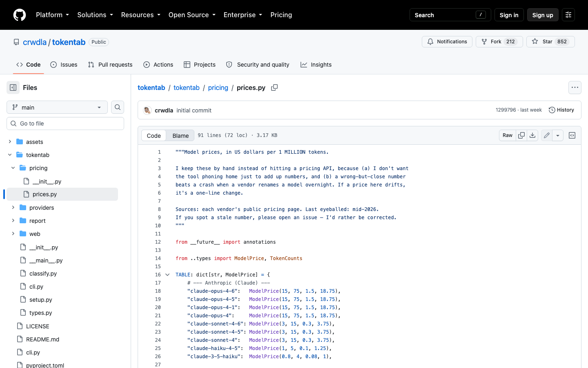Open the Pull requests tab

(x=110, y=65)
